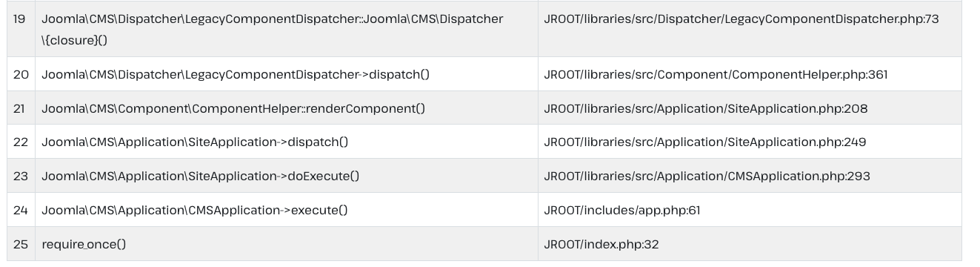Image resolution: width=980 pixels, height=267 pixels.
Task: Click JROOT/index.php:32 path
Action: click(x=601, y=244)
